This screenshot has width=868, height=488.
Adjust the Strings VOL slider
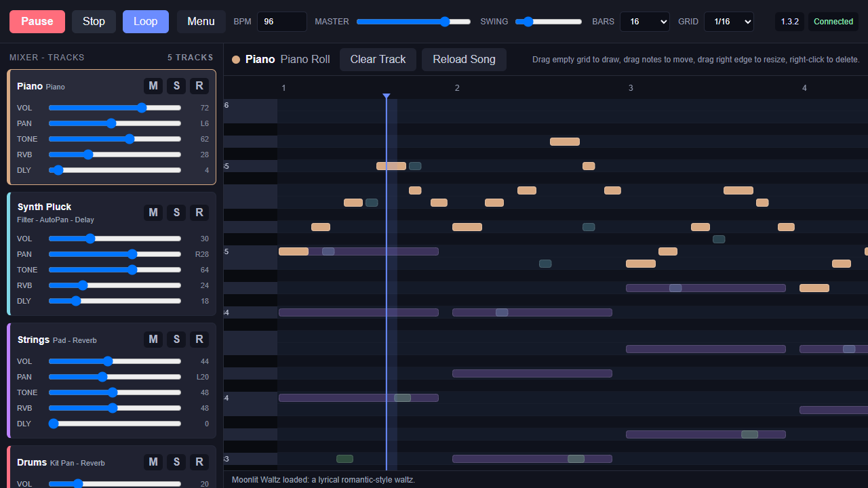click(x=115, y=361)
